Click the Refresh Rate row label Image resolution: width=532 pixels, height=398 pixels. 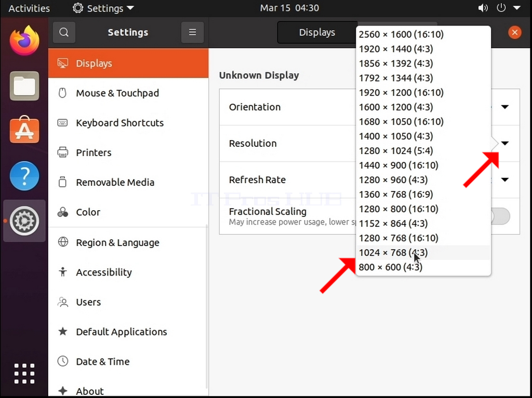click(257, 180)
